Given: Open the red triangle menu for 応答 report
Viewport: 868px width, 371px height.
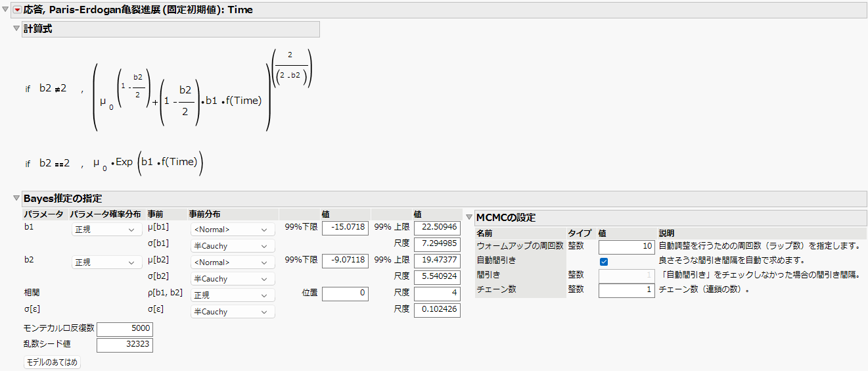Looking at the screenshot, I should [x=17, y=10].
